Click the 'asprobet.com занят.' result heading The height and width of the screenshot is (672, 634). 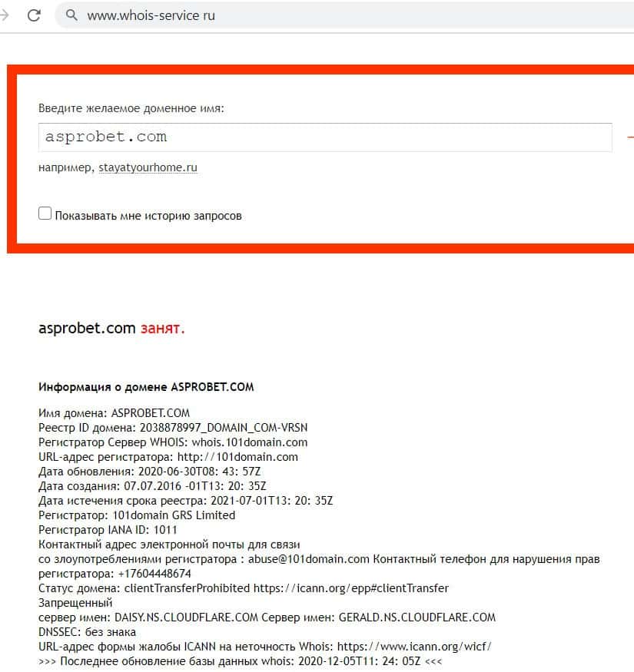(111, 328)
